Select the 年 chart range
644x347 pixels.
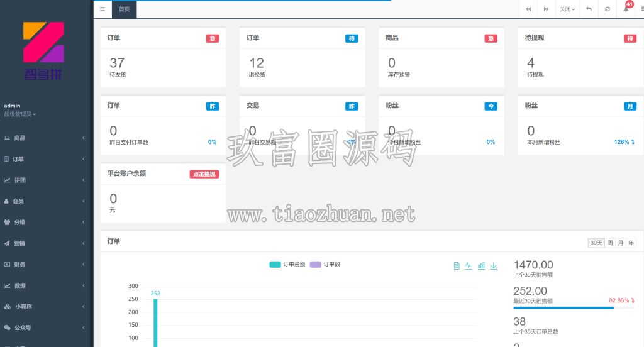(x=631, y=243)
